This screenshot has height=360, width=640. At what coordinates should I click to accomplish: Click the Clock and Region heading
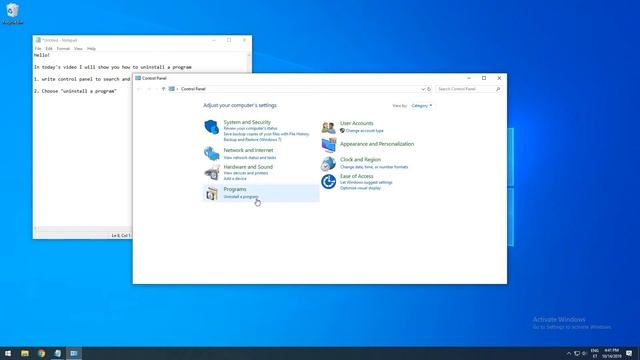coord(360,160)
